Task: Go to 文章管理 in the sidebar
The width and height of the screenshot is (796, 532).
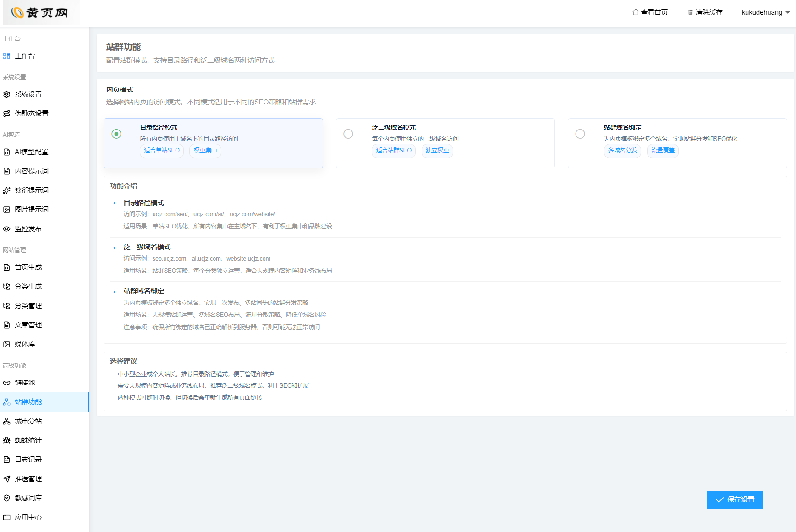Action: click(28, 325)
